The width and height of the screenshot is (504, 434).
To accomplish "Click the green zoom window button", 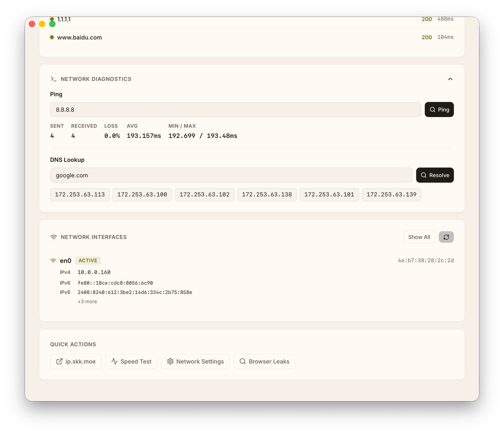I will click(x=52, y=24).
